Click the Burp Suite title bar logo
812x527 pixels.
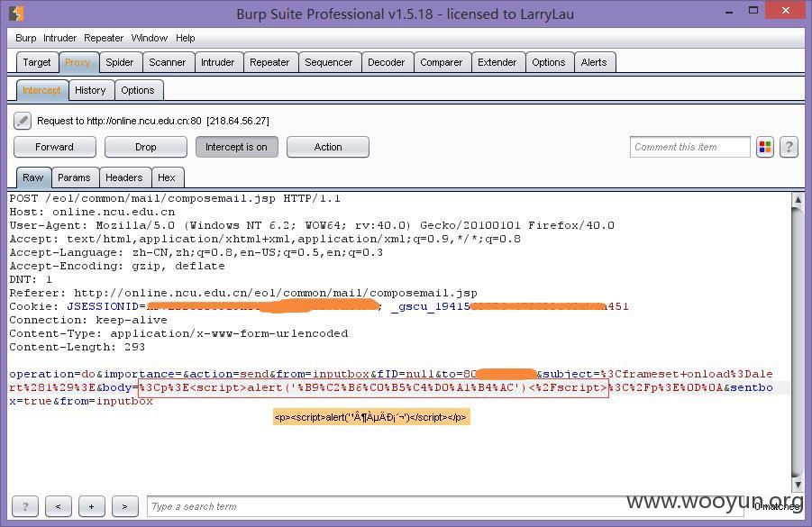coord(16,13)
